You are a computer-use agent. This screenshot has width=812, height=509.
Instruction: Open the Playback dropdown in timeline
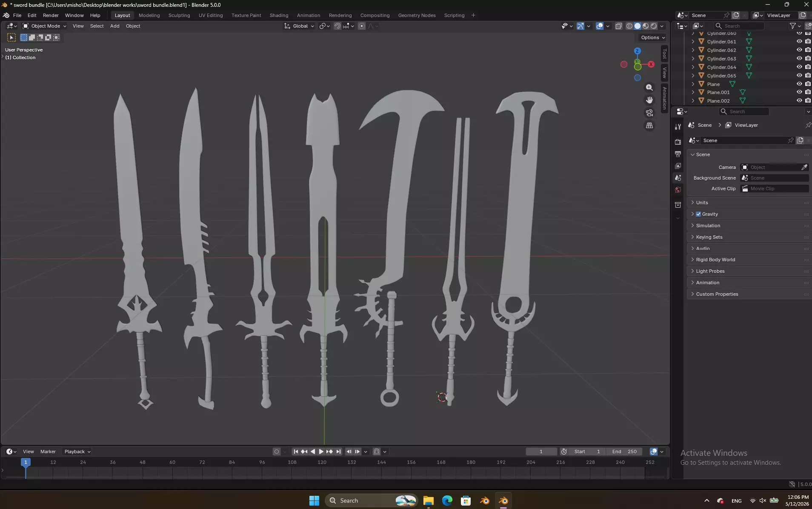click(x=77, y=452)
